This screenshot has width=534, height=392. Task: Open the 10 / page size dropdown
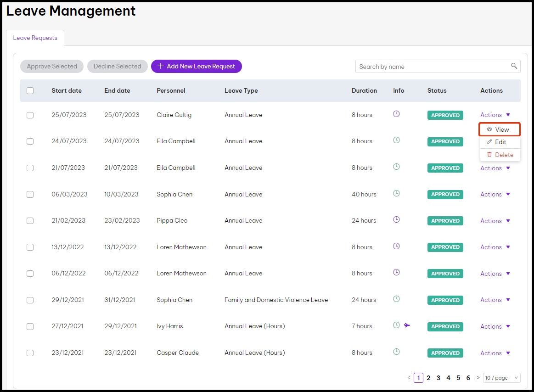[501, 378]
